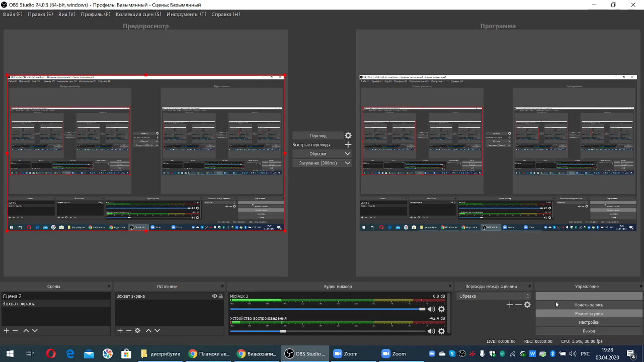This screenshot has height=362, width=644.
Task: Open scene transition properties gear
Action: point(527,305)
